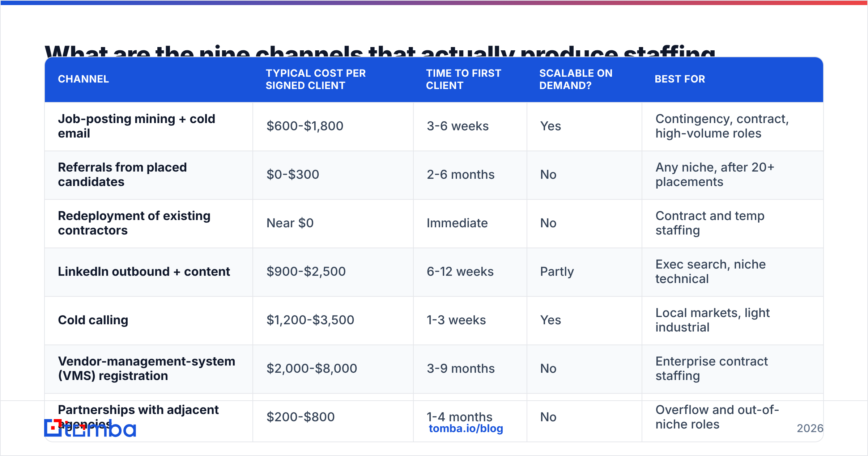Select the '$200-$800' cost cell
Viewport: 868px width, 456px height.
pyautogui.click(x=333, y=417)
